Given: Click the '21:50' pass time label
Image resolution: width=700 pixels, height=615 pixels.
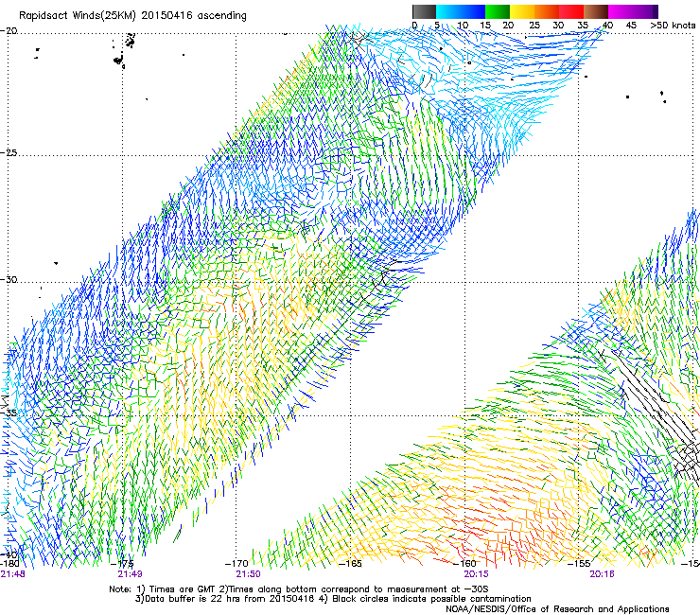Looking at the screenshot, I should tap(248, 574).
